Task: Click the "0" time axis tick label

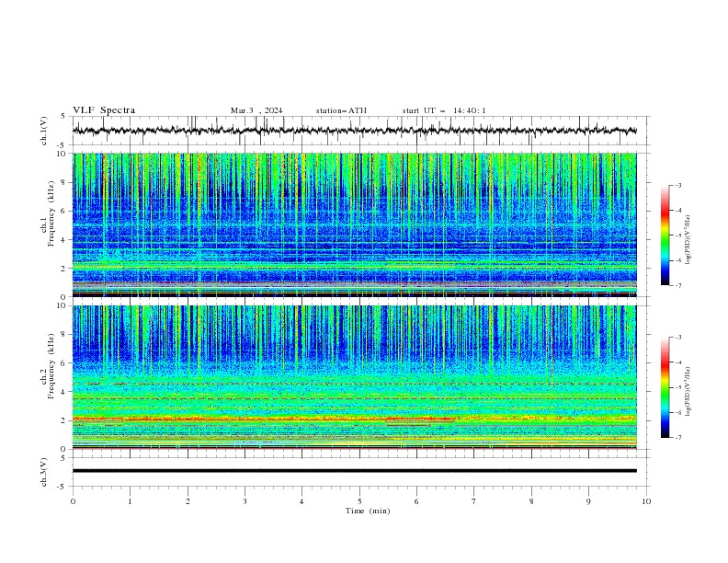Action: tap(73, 501)
